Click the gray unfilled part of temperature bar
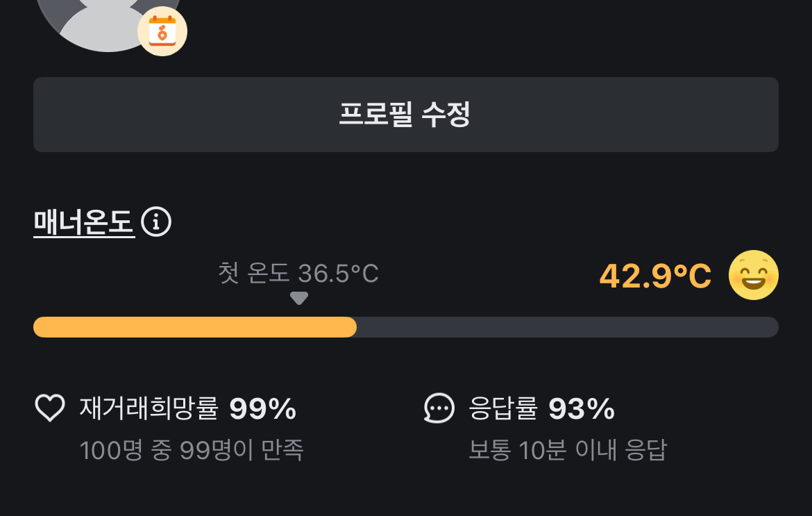Screen dimensions: 812x516 (566, 327)
